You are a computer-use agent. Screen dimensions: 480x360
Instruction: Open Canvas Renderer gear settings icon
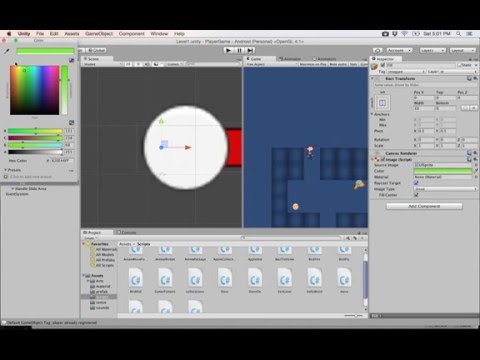[475, 153]
